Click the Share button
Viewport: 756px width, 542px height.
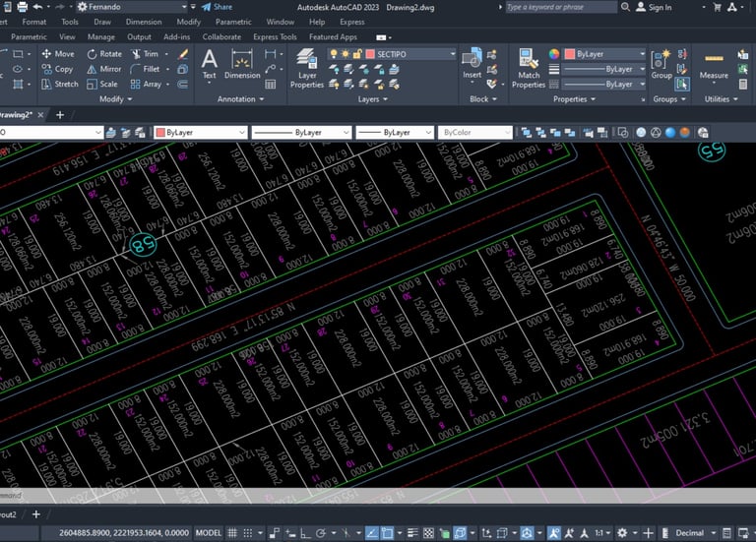218,7
